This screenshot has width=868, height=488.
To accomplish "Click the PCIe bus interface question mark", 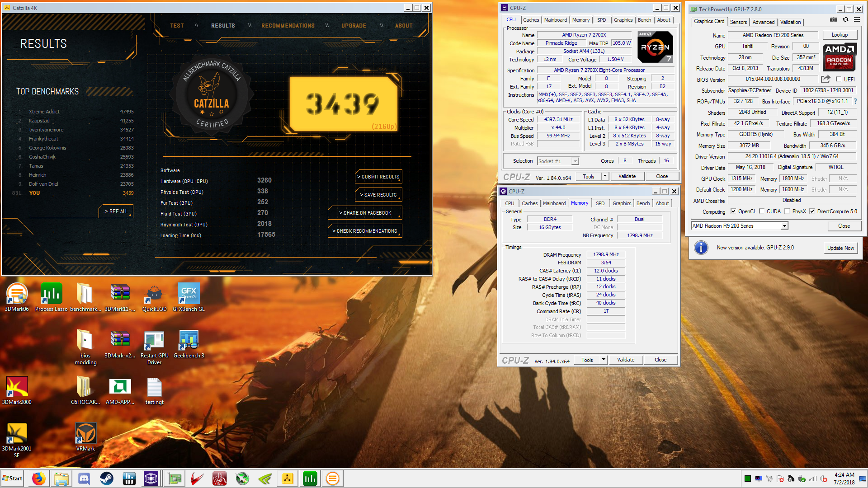I will 855,101.
